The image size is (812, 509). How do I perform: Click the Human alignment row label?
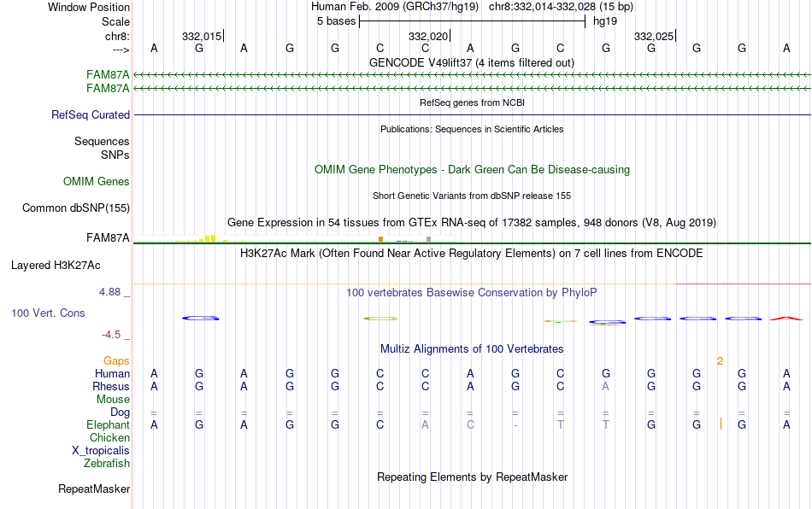click(112, 373)
